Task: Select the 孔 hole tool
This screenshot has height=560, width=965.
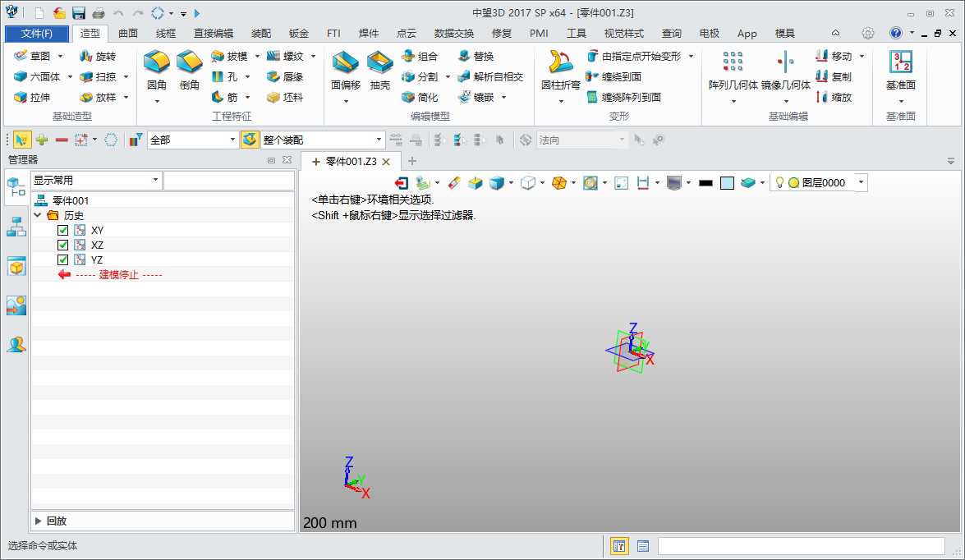Action: (x=224, y=77)
